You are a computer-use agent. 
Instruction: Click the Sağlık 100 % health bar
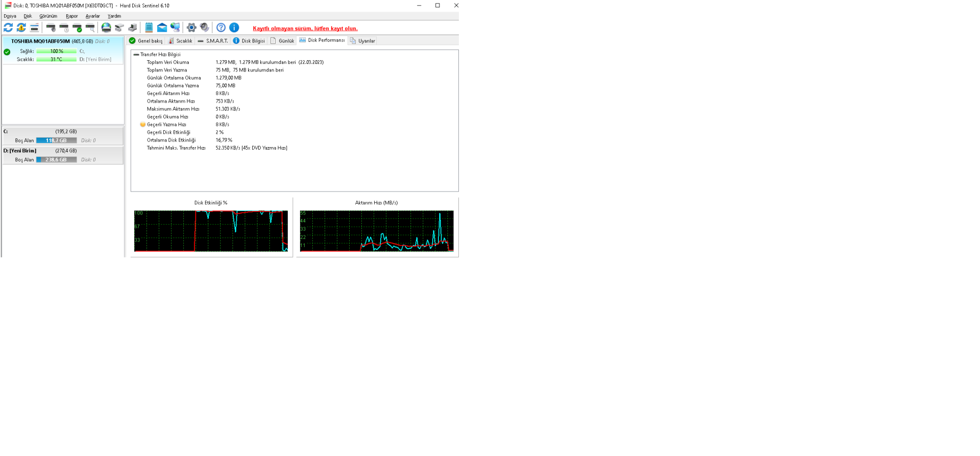pyautogui.click(x=57, y=52)
